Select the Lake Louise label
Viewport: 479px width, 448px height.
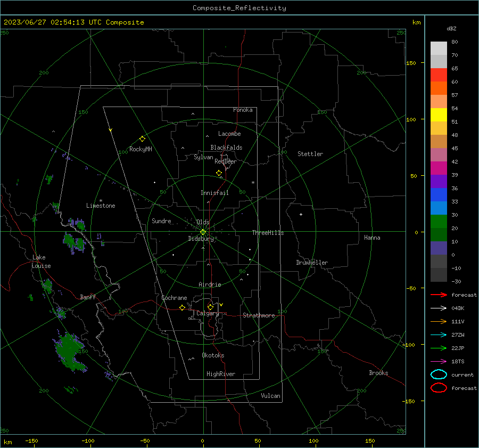(x=41, y=262)
